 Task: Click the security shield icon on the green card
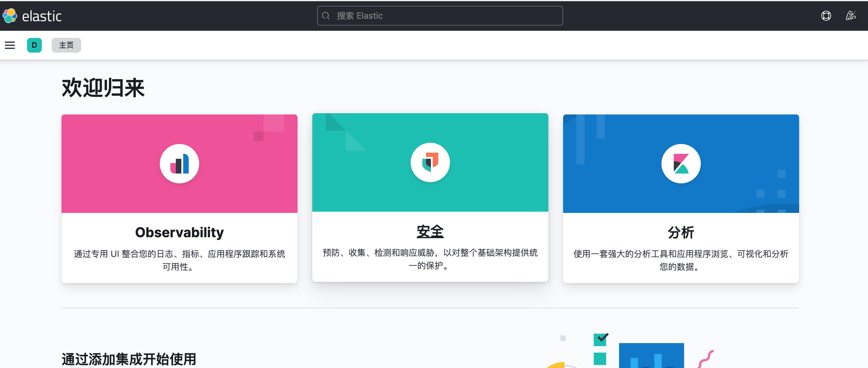pos(430,162)
